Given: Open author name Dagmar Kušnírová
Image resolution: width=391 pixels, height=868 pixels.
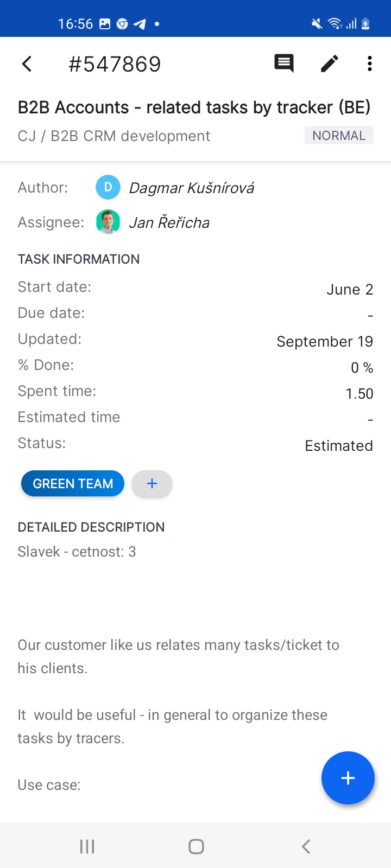Looking at the screenshot, I should [192, 188].
